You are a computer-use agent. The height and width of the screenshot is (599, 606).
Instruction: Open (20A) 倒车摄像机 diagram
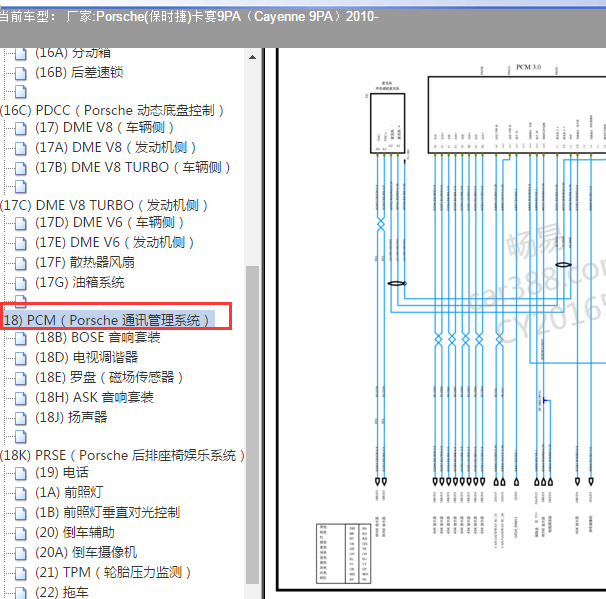coord(86,552)
